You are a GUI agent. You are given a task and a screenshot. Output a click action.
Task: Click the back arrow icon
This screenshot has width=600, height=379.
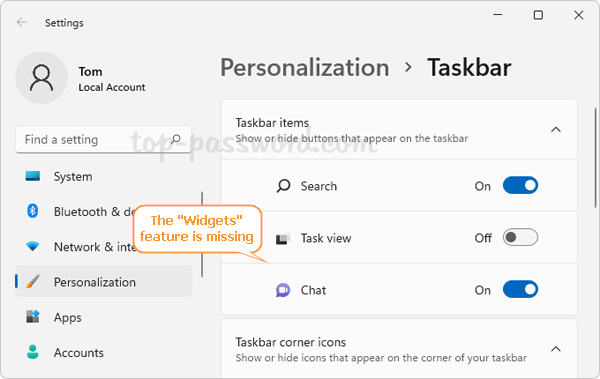[x=22, y=23]
